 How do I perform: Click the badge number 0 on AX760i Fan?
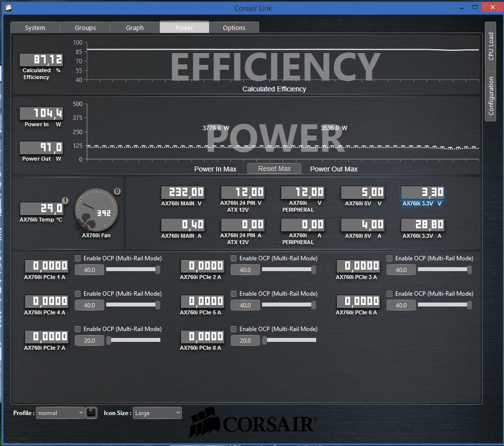pos(117,191)
